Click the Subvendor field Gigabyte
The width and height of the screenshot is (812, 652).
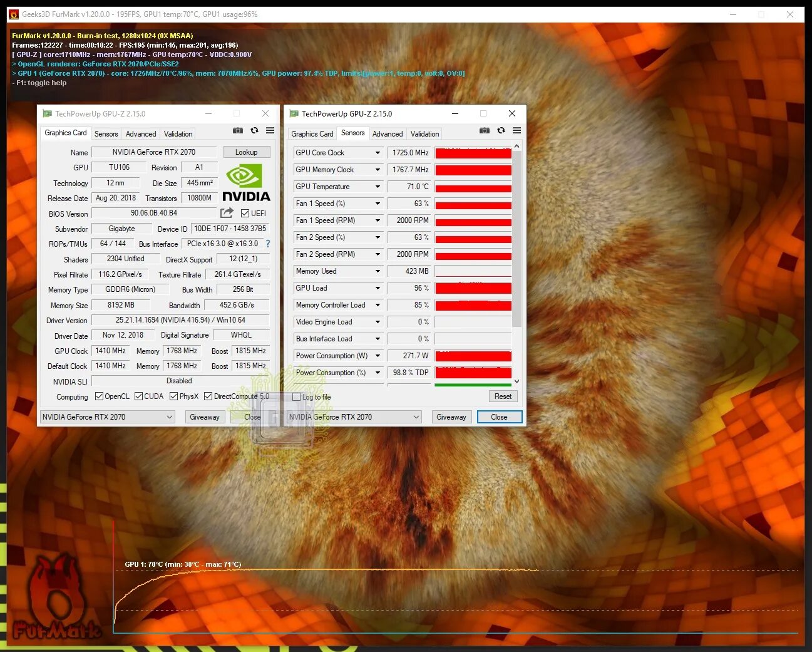tap(121, 229)
